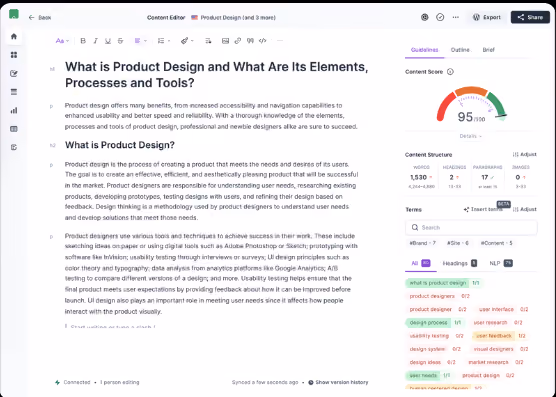Click the 'visual designers' term
The height and width of the screenshot is (397, 556).
[501, 349]
